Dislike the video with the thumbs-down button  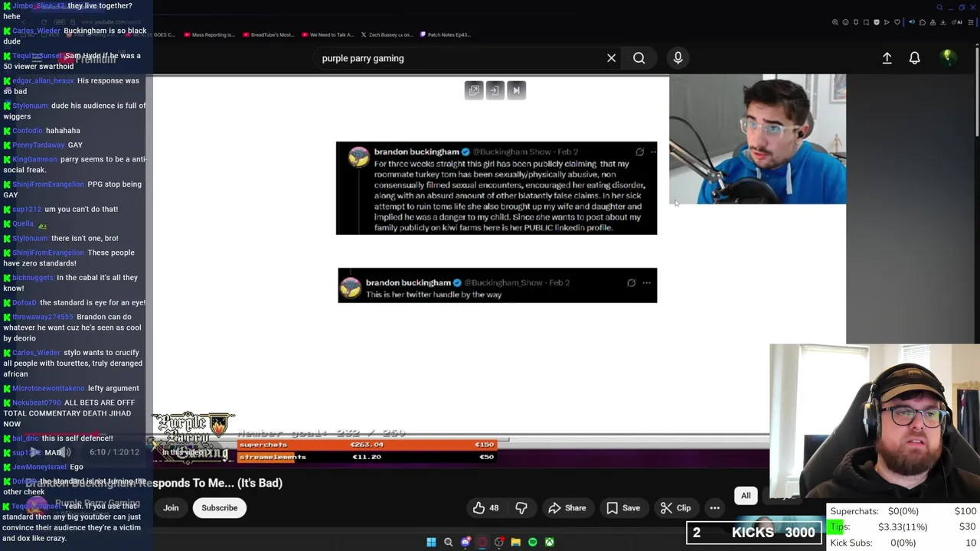coord(521,508)
